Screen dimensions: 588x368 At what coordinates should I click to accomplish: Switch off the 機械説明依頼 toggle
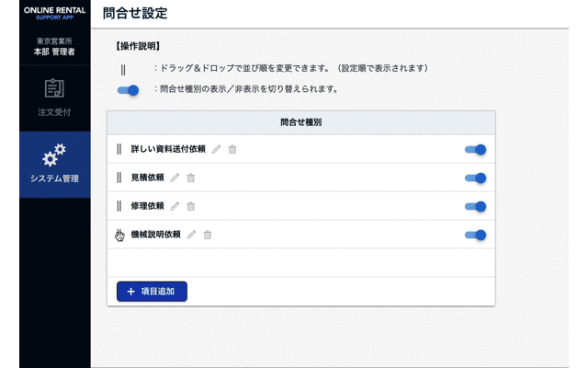(x=475, y=235)
